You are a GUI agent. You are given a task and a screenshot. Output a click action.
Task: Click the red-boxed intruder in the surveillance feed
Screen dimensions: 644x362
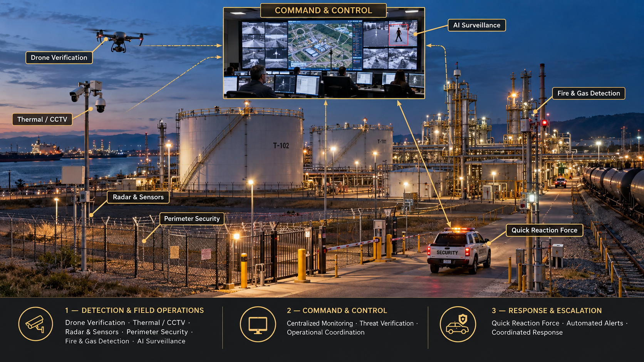pos(399,35)
